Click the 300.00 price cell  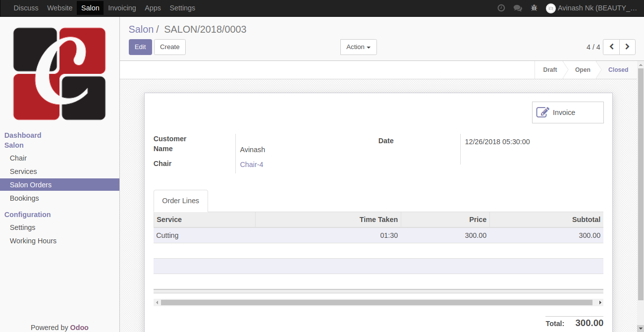[445, 235]
